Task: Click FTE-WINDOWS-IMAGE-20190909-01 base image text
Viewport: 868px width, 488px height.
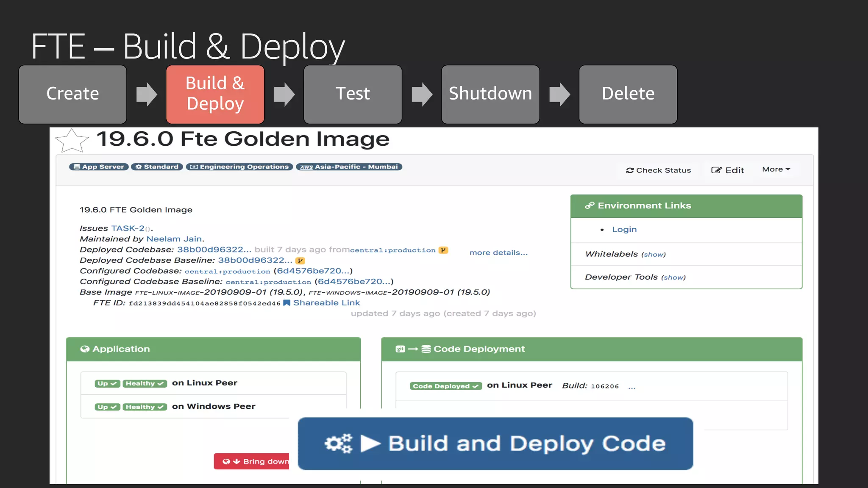Action: tap(381, 292)
